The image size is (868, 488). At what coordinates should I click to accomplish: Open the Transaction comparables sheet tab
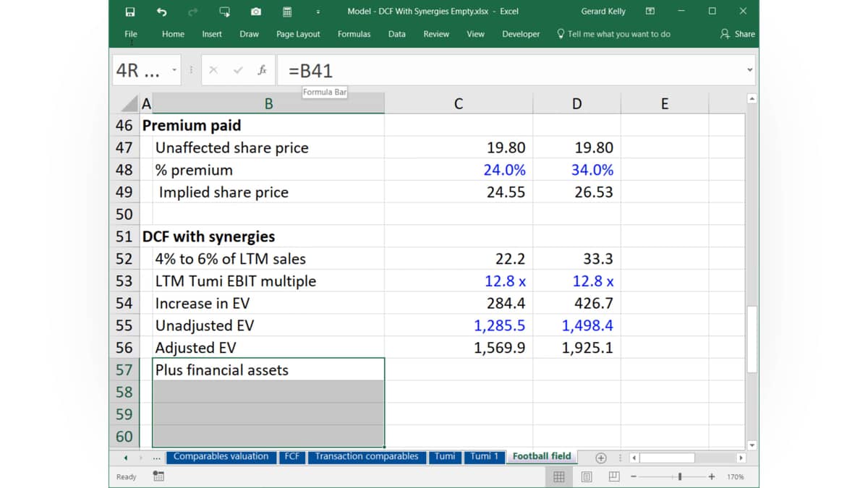coord(367,456)
